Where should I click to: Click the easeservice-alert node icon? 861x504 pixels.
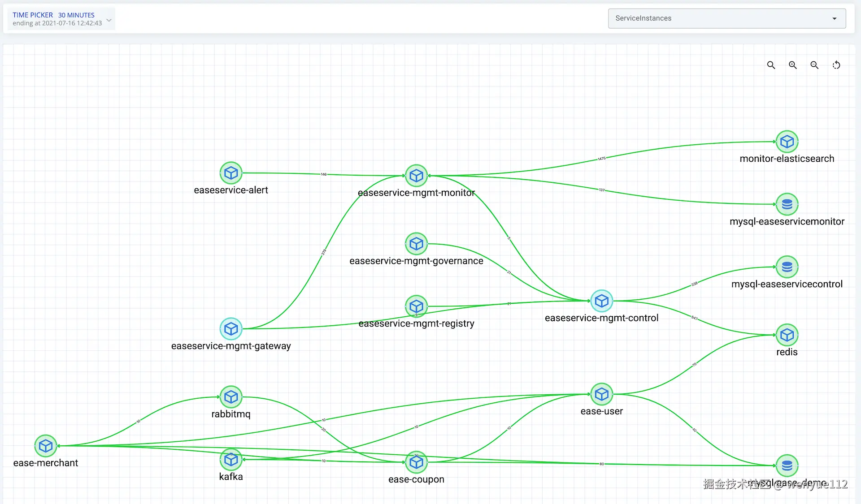coord(231,173)
